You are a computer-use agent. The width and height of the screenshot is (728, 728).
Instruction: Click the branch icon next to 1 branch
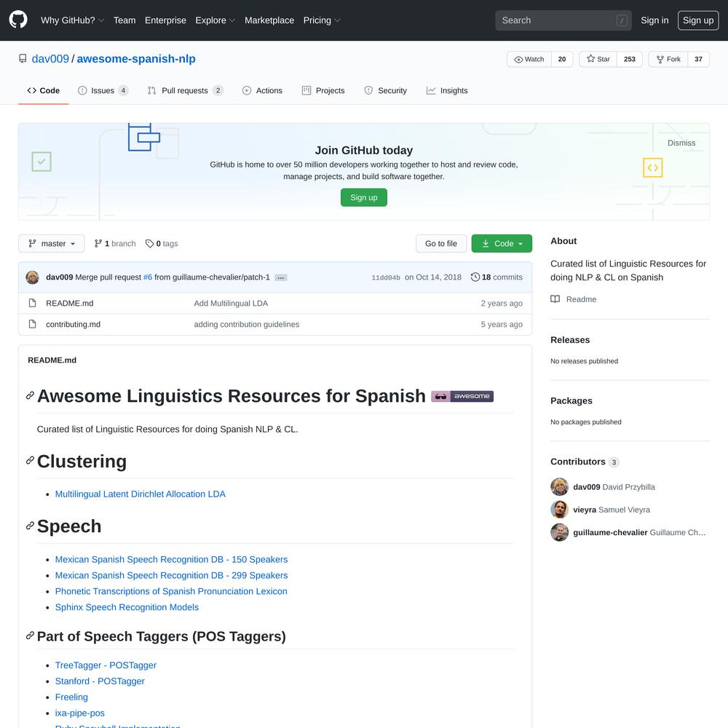pyautogui.click(x=98, y=243)
